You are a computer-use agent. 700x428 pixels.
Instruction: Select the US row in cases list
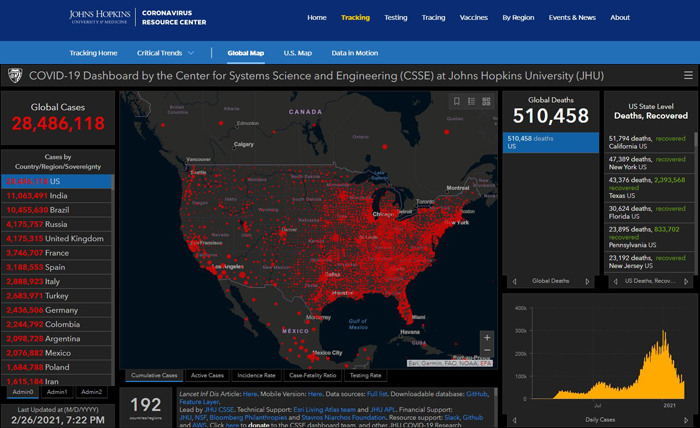tap(56, 181)
